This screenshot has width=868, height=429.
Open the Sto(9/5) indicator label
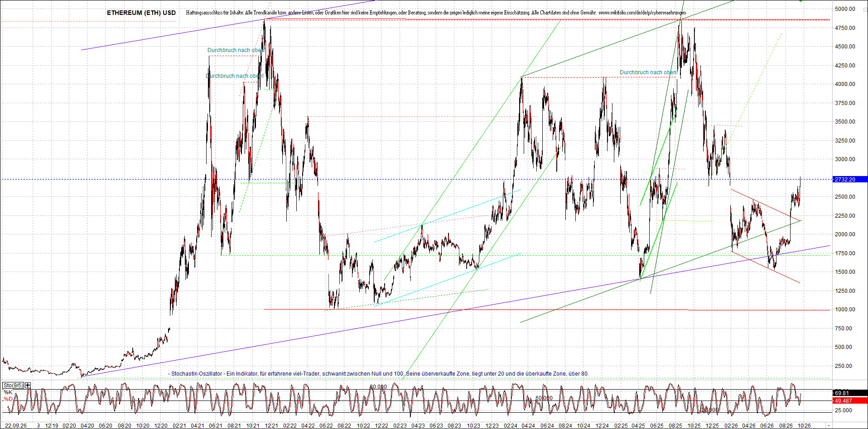pos(14,386)
